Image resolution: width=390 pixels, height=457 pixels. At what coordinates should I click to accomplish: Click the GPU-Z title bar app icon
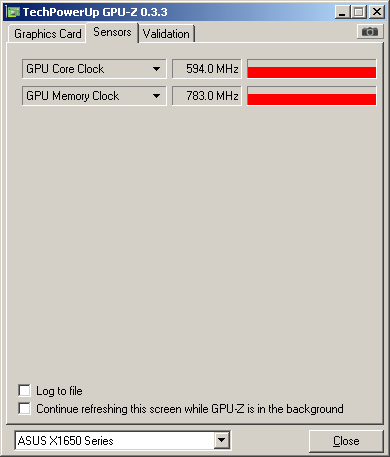(14, 12)
